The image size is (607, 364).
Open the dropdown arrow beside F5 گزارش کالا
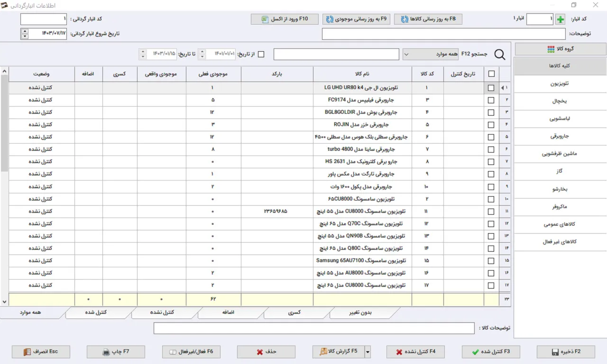click(x=368, y=352)
